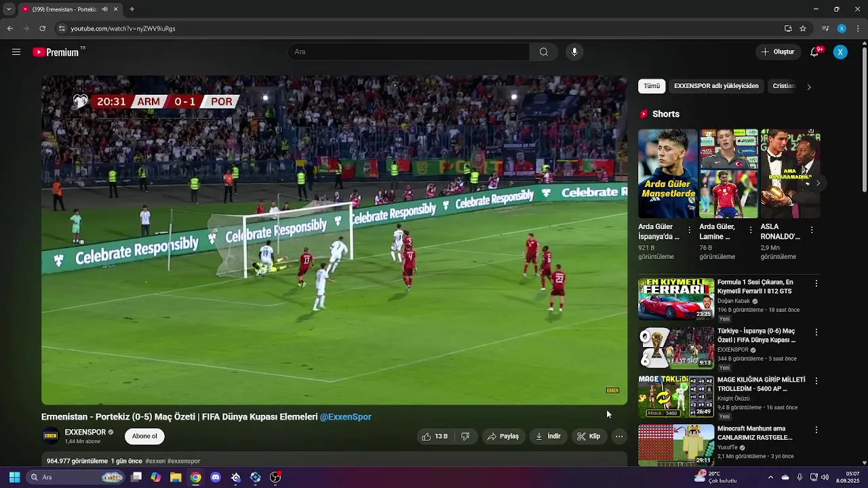Open File Explorer from the taskbar
868x488 pixels.
(x=176, y=477)
